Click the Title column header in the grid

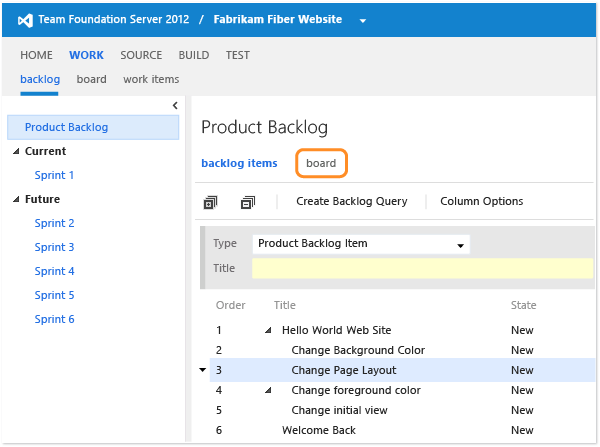285,305
